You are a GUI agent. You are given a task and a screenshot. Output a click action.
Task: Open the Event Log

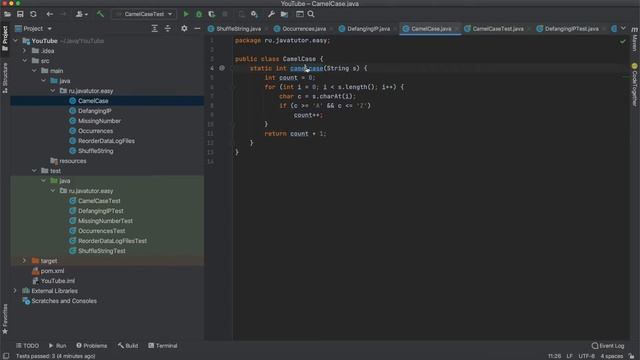[608, 346]
